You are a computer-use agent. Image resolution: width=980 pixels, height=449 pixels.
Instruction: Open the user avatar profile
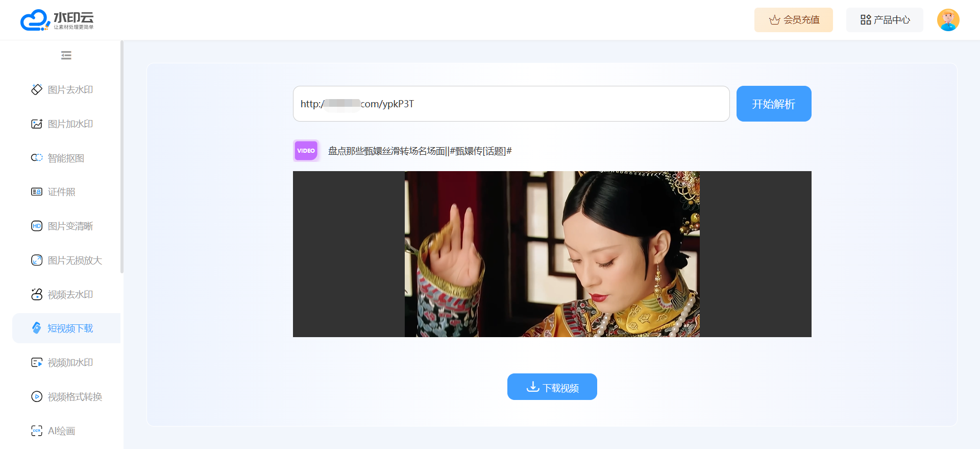coord(948,20)
